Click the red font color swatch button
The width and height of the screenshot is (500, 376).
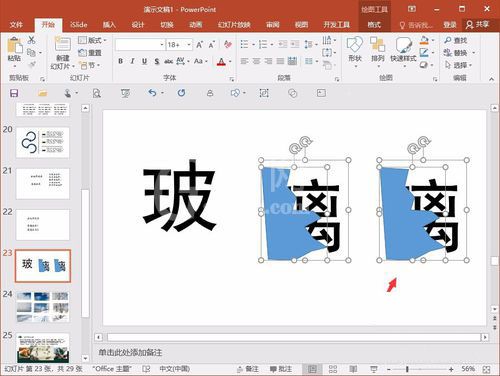(221, 61)
